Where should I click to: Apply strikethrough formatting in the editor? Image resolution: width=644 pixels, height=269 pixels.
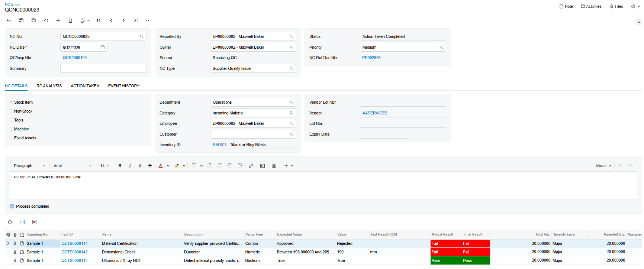tap(150, 166)
